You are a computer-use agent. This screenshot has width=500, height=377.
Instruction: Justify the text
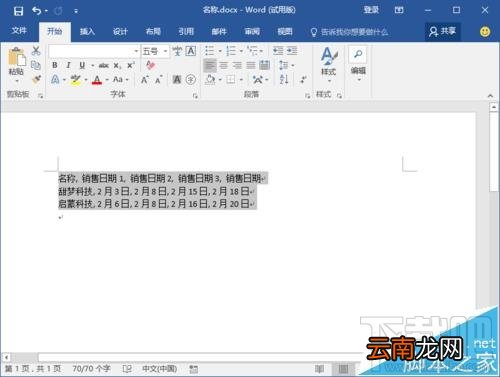click(251, 65)
